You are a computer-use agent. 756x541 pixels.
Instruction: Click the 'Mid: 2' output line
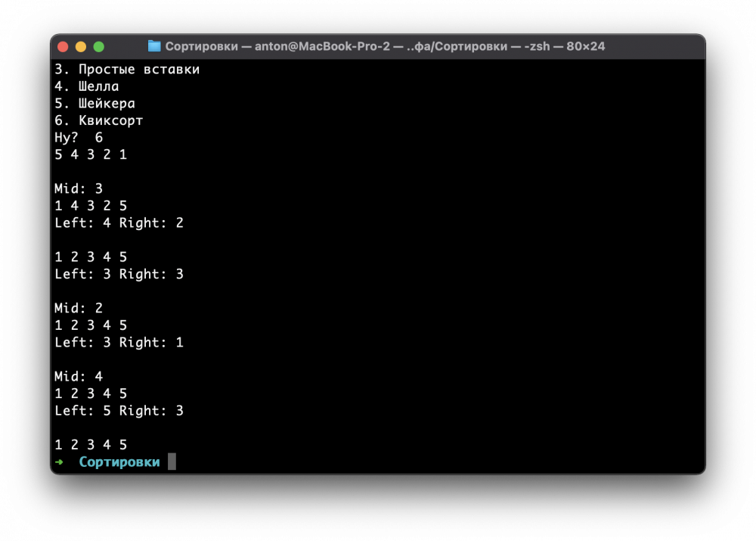[x=79, y=308]
